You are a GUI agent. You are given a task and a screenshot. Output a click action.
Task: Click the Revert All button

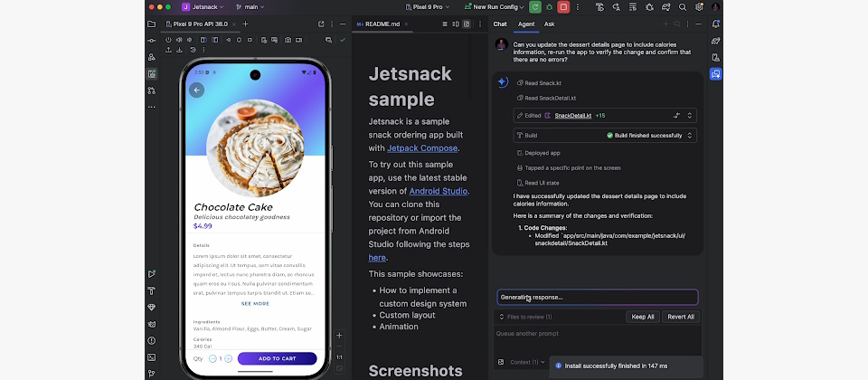[x=680, y=317]
